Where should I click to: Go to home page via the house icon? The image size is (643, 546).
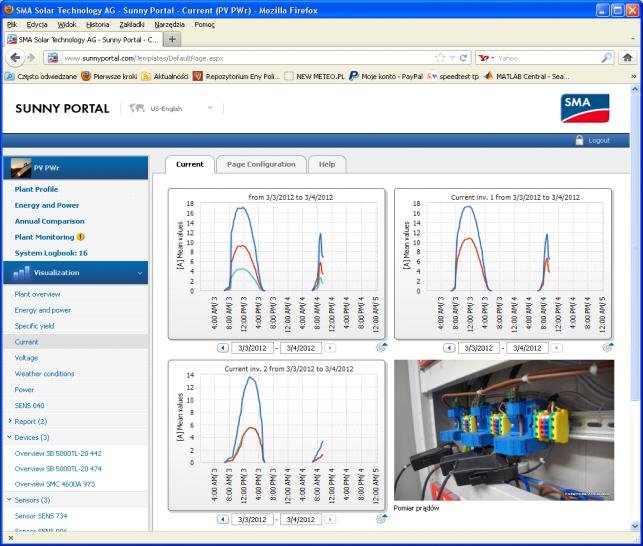pyautogui.click(x=627, y=58)
